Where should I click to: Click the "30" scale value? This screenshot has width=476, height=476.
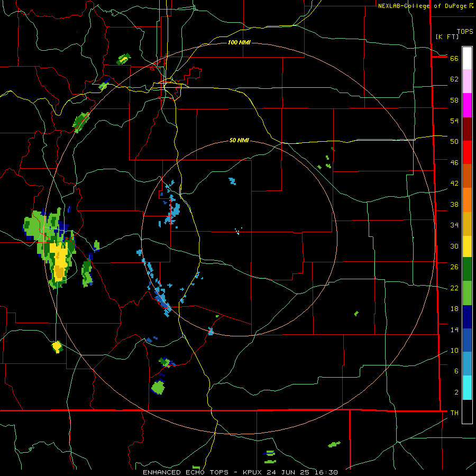pyautogui.click(x=454, y=246)
